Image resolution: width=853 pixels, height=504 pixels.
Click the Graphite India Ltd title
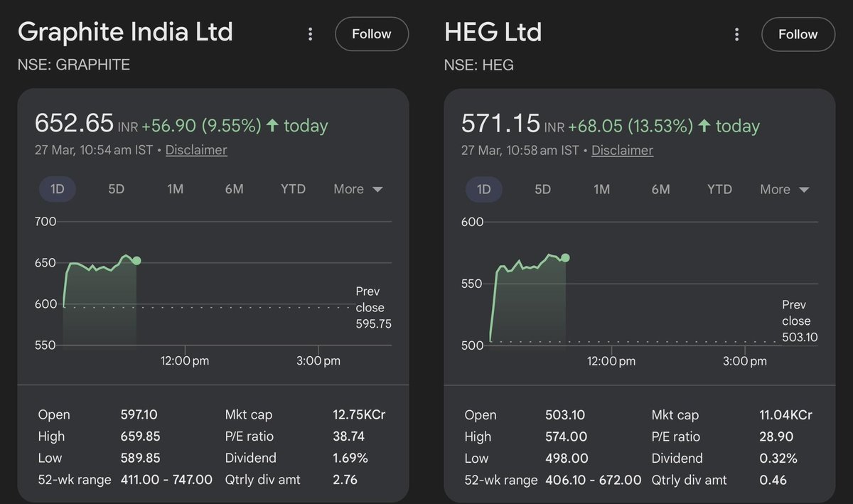click(125, 32)
